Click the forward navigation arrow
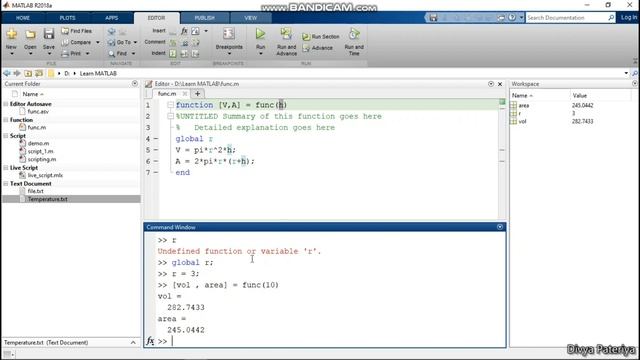 (x=17, y=73)
